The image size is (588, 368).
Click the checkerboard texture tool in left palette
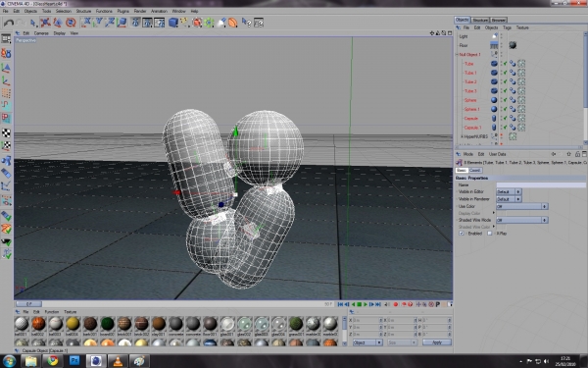pos(6,132)
